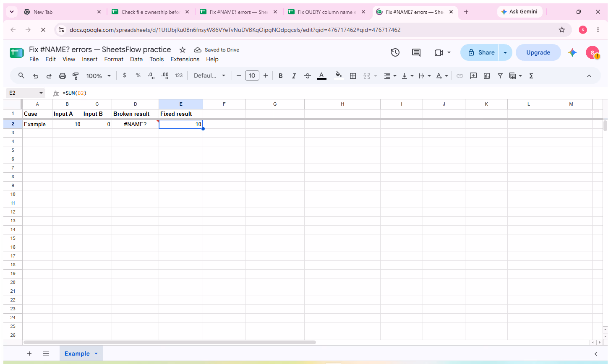Screen dimensions: 611x364
Task: Open text wrapping dropdown
Action: [x=425, y=76]
